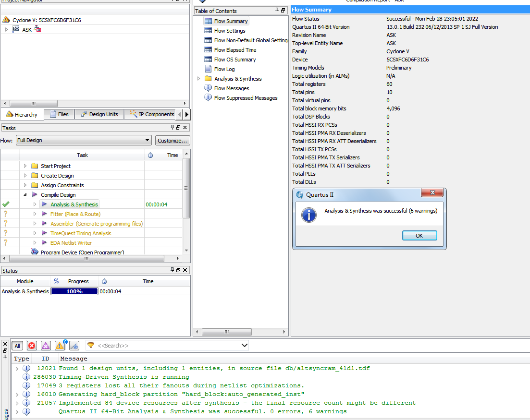
Task: Click the Customize... button in Tasks
Action: [173, 141]
